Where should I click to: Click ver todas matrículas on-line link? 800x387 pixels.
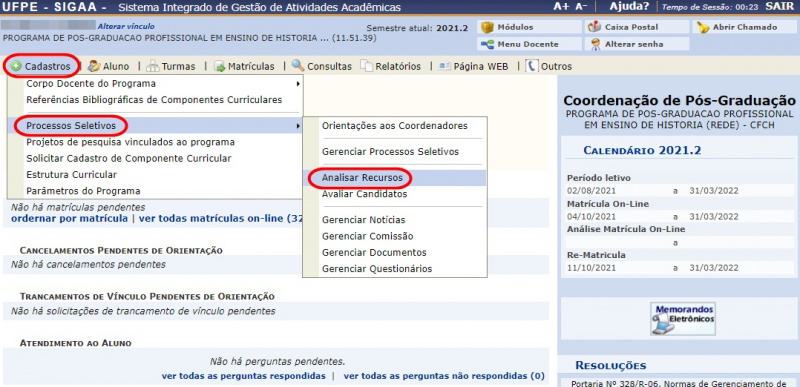220,218
